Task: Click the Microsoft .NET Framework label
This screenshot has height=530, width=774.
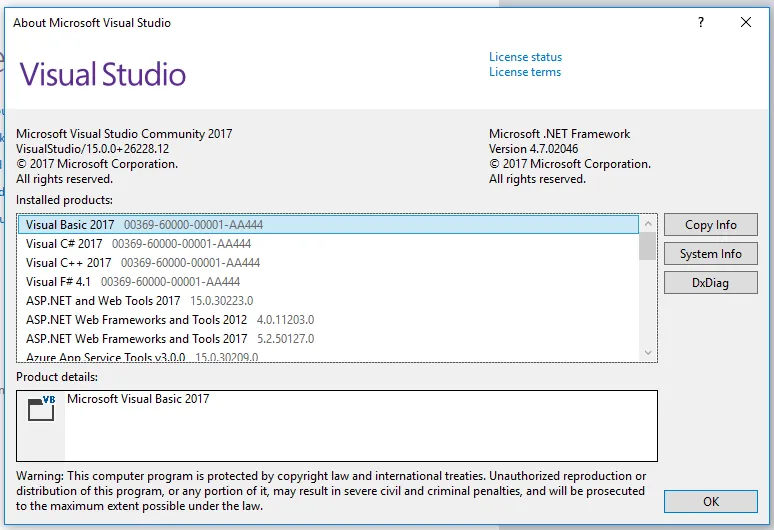Action: 559,134
